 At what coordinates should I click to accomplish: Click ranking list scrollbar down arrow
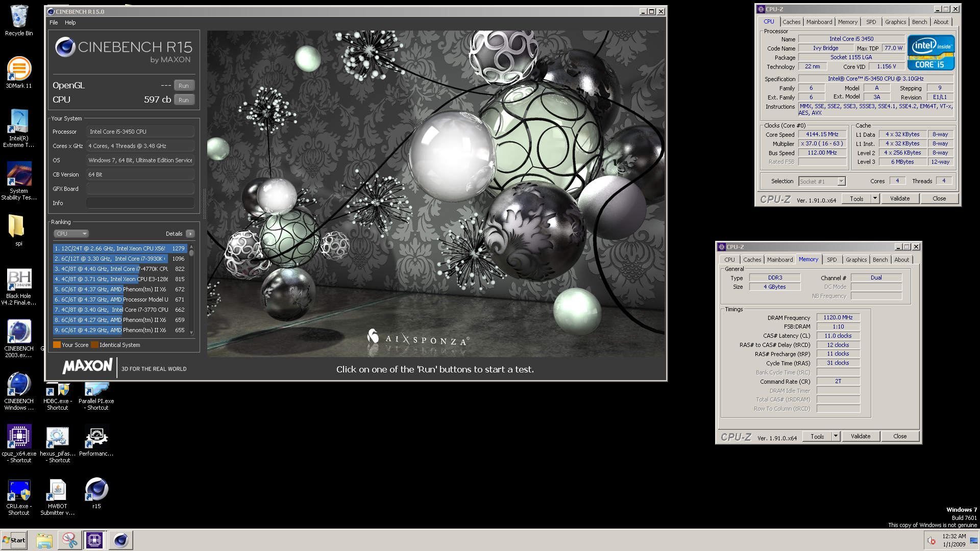(x=191, y=333)
